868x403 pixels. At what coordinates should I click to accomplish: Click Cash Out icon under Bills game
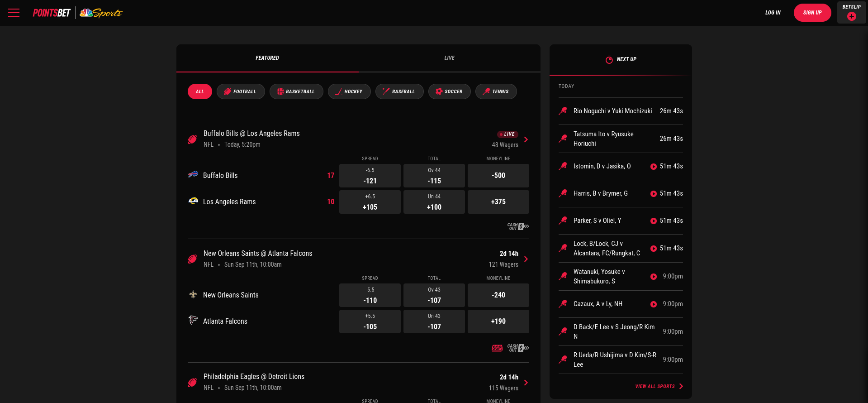[518, 226]
